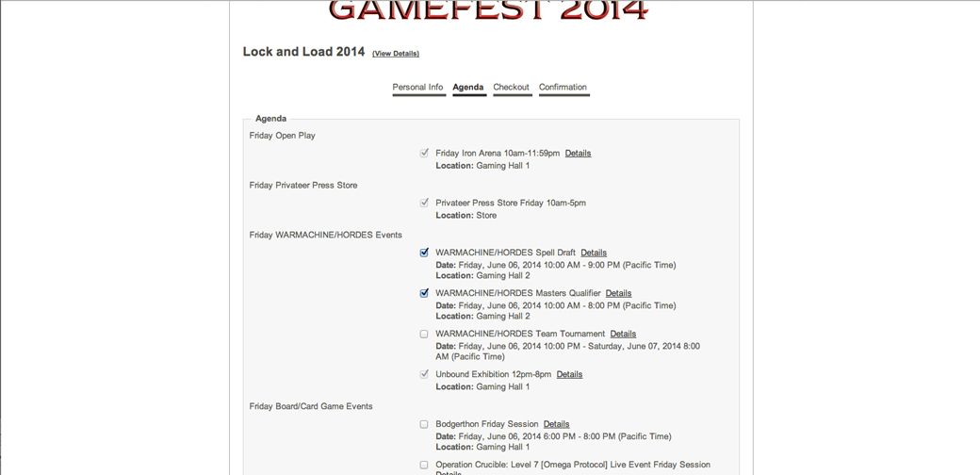Click View Details link beside Lock and Load 2014
Viewport: 980px width, 475px height.
click(396, 54)
